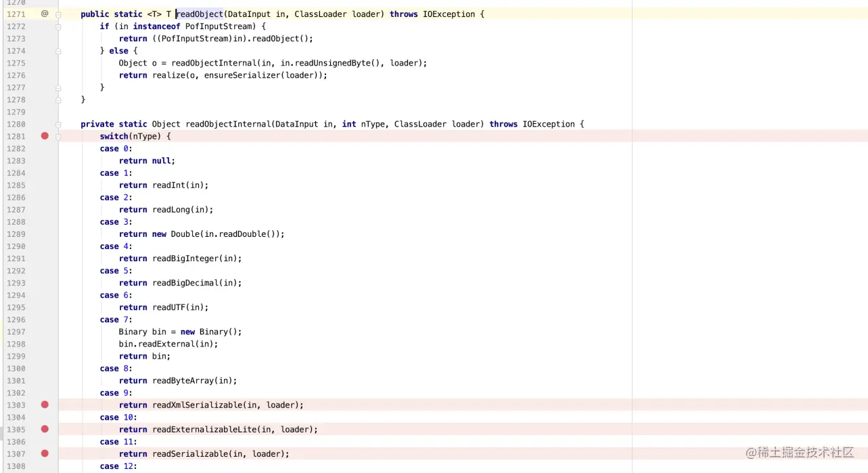Click line number 1308 in the gutter

[16, 466]
